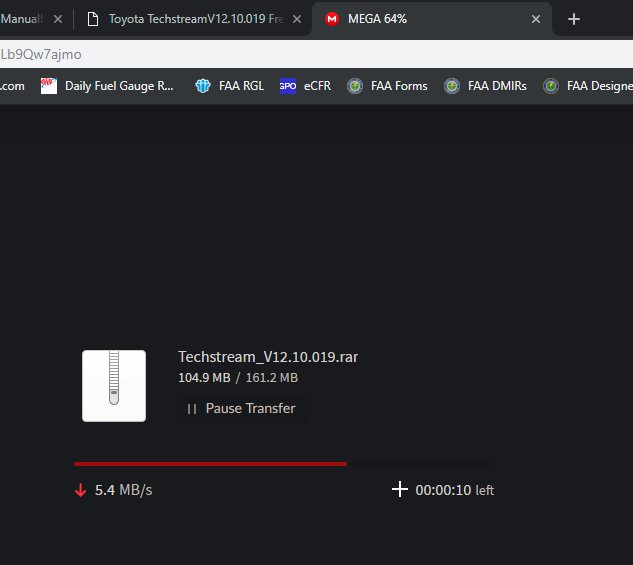Click the 00:00:10 left time remaining
The height and width of the screenshot is (565, 633).
tap(455, 490)
